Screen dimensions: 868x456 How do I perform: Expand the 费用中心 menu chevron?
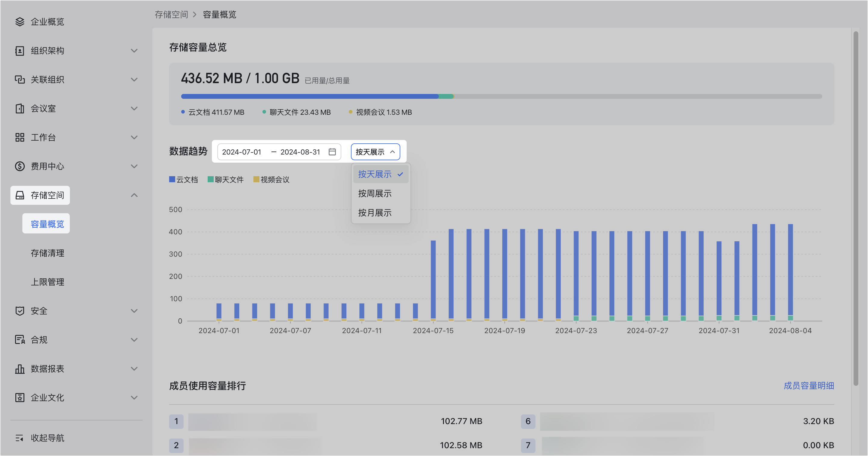coord(134,166)
